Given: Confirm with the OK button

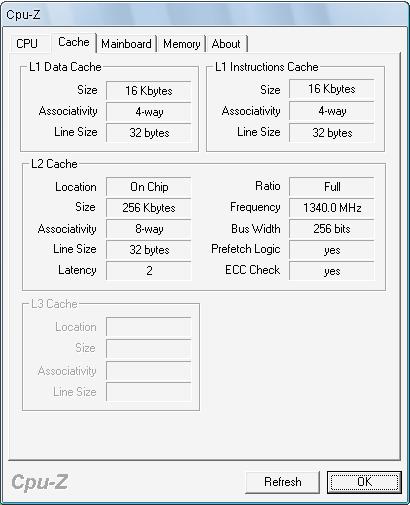Looking at the screenshot, I should [364, 482].
